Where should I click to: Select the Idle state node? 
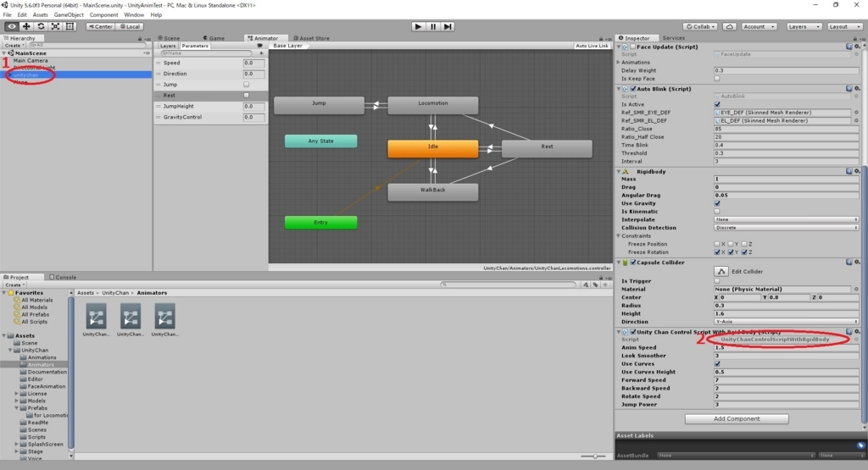click(x=433, y=149)
